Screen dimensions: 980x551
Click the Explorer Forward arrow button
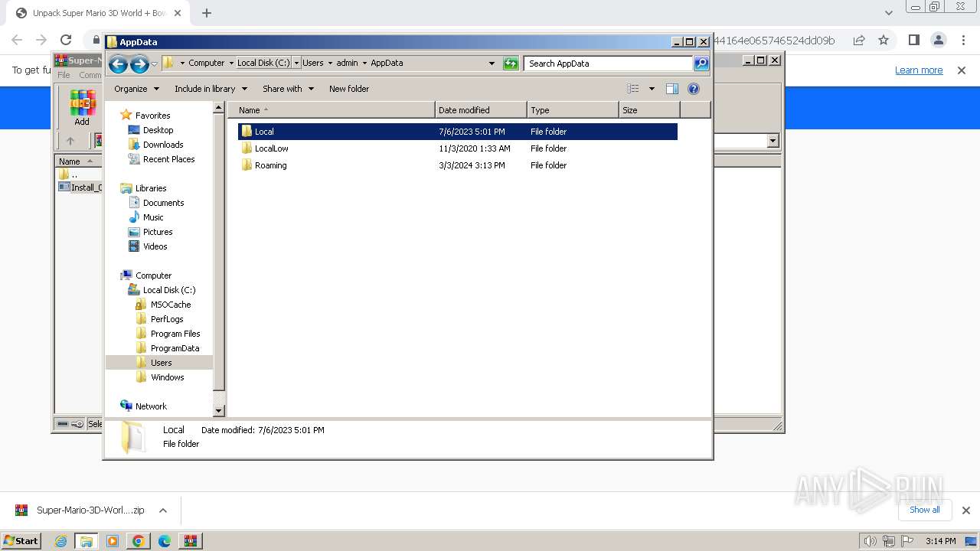click(139, 64)
